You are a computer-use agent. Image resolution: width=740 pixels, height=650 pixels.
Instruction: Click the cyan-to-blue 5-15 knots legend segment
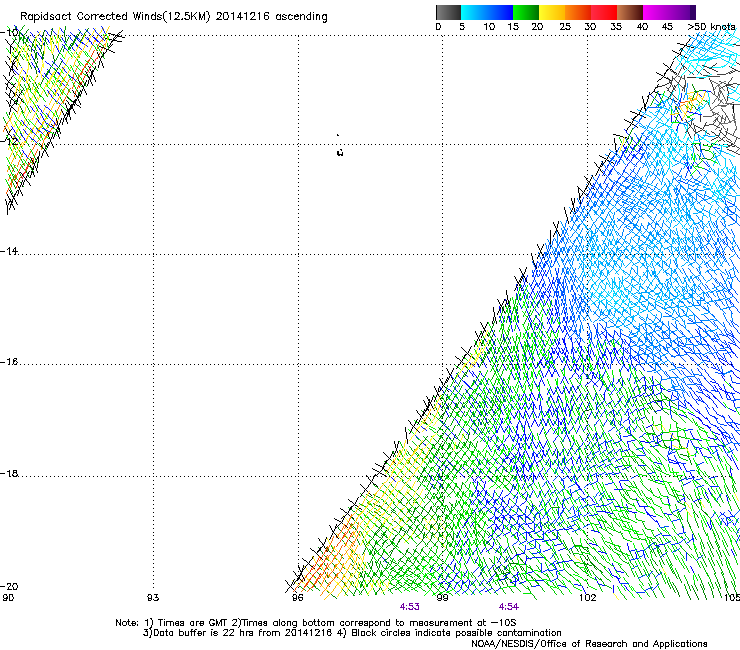(x=487, y=12)
